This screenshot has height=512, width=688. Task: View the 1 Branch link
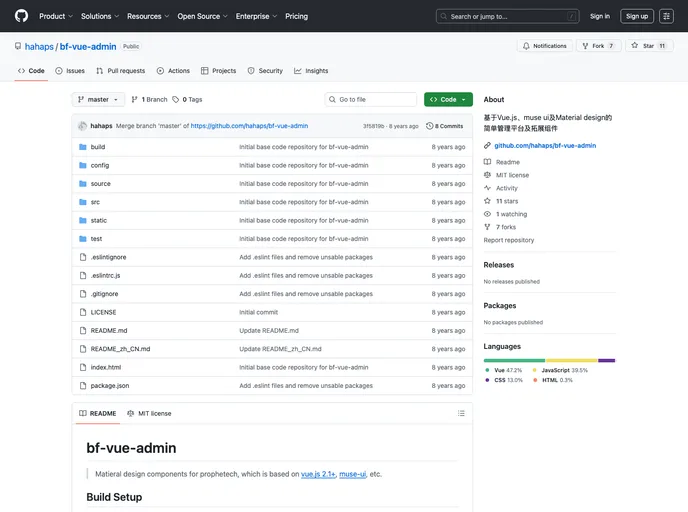[149, 100]
